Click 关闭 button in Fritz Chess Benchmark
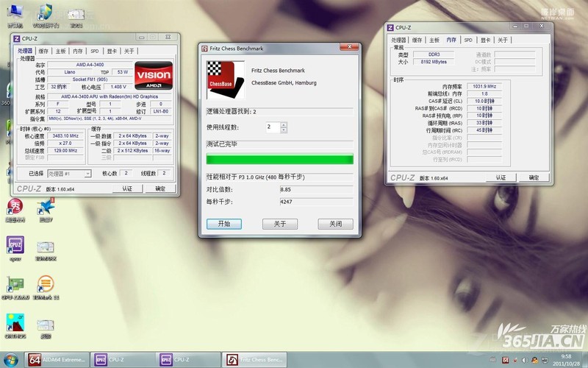This screenshot has height=368, width=588. tap(335, 224)
